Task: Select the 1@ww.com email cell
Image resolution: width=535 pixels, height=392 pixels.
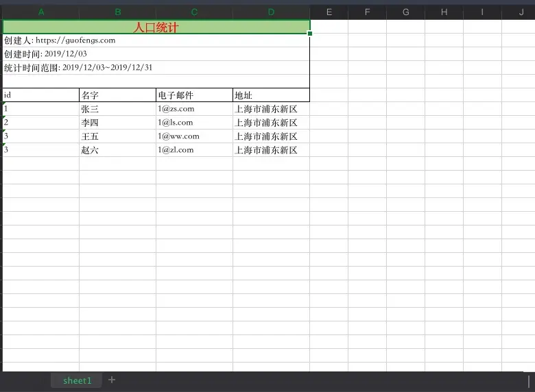Action: [x=195, y=136]
